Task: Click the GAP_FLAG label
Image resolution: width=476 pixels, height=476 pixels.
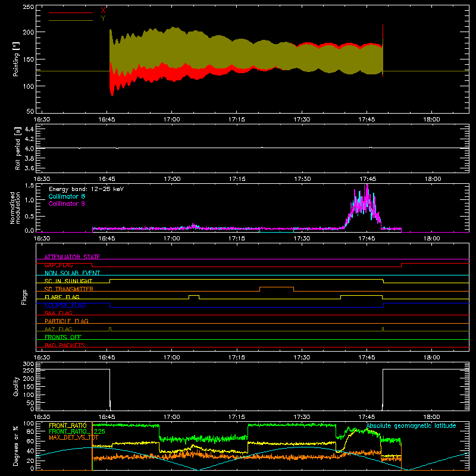Action: pyautogui.click(x=58, y=265)
